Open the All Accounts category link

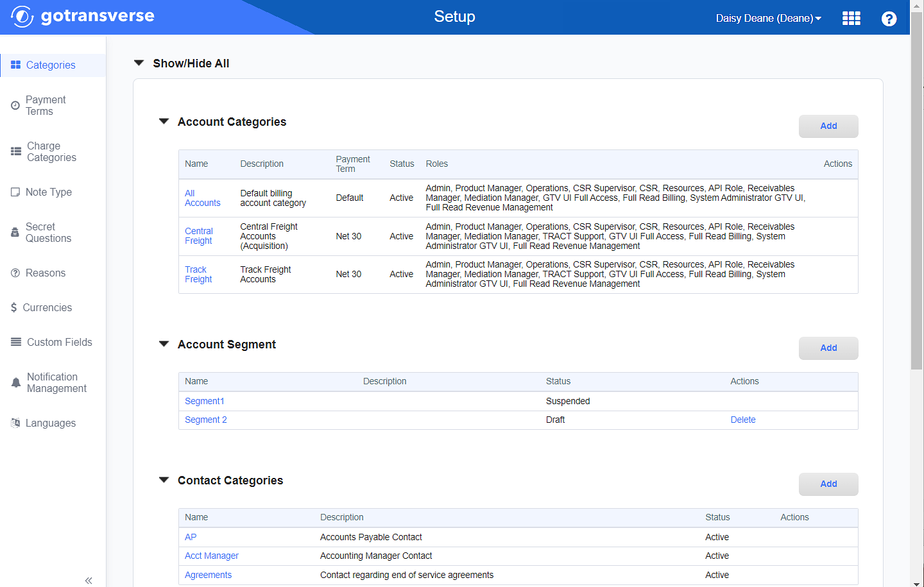(202, 198)
